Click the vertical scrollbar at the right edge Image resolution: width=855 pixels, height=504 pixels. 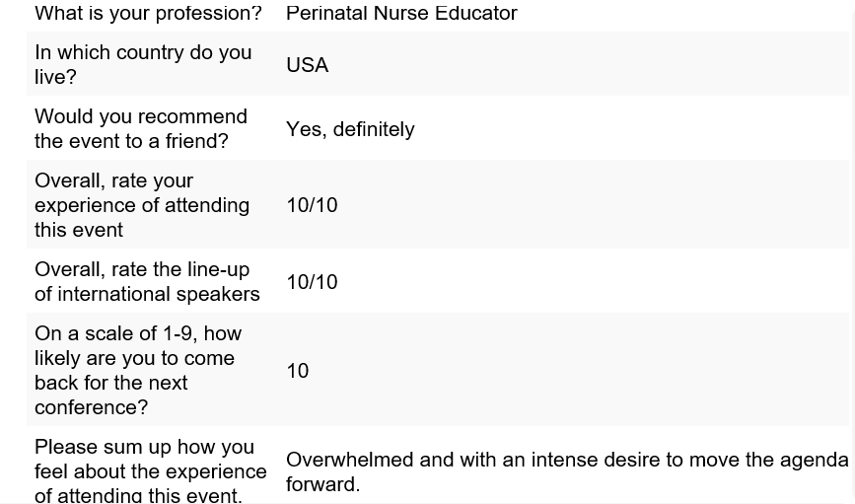pos(852,252)
